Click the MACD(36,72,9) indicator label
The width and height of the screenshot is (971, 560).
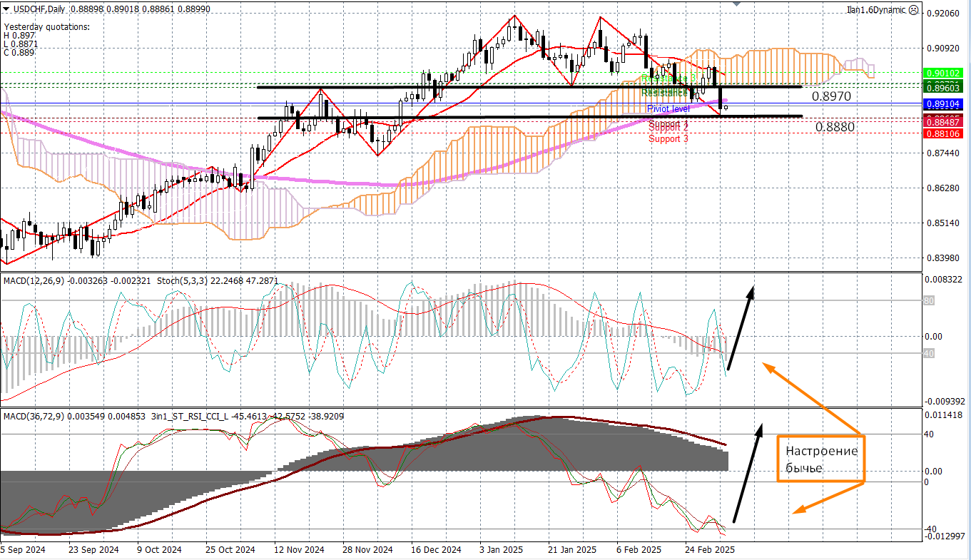[x=33, y=415]
